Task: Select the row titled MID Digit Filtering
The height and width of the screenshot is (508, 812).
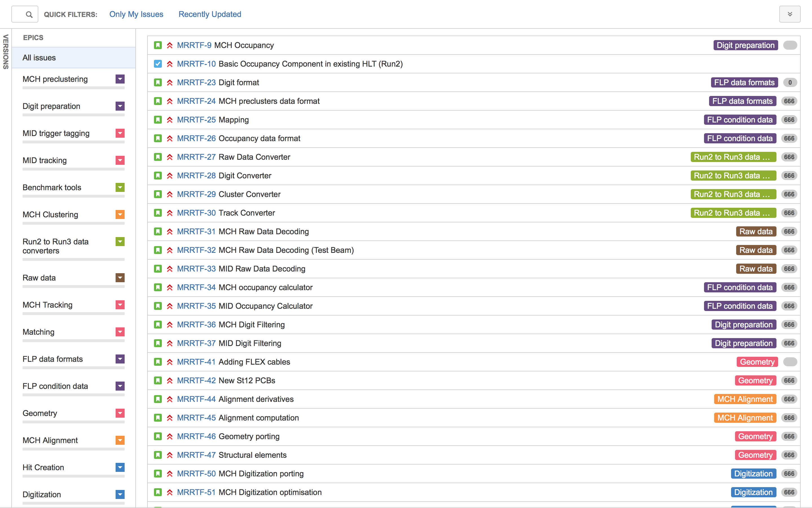Action: point(473,343)
